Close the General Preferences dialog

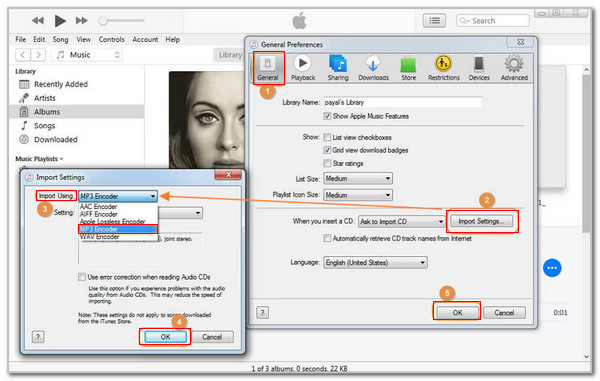[x=520, y=42]
